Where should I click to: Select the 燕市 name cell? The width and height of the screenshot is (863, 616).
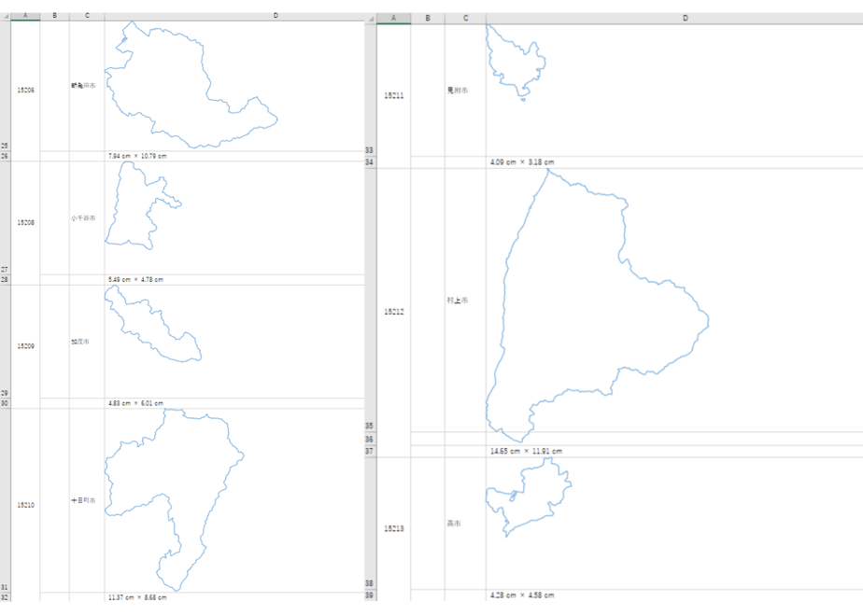(466, 524)
